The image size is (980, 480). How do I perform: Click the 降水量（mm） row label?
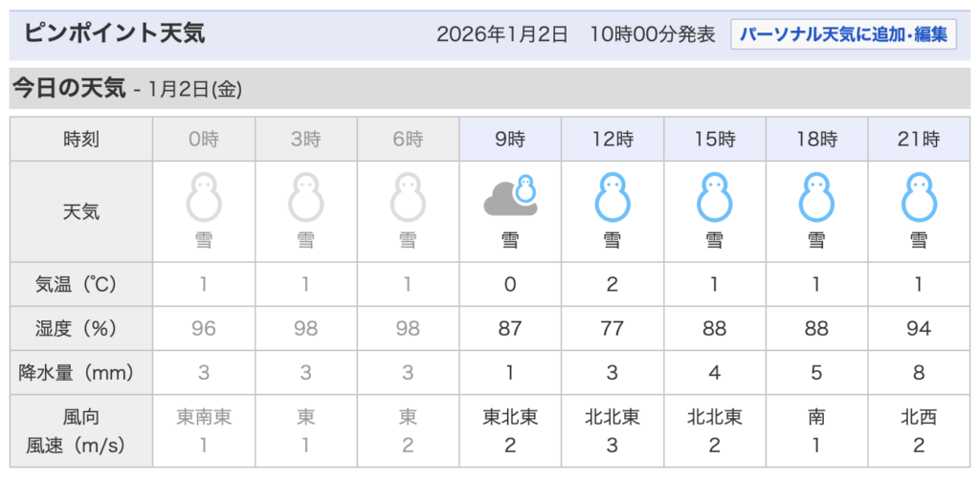click(x=81, y=373)
